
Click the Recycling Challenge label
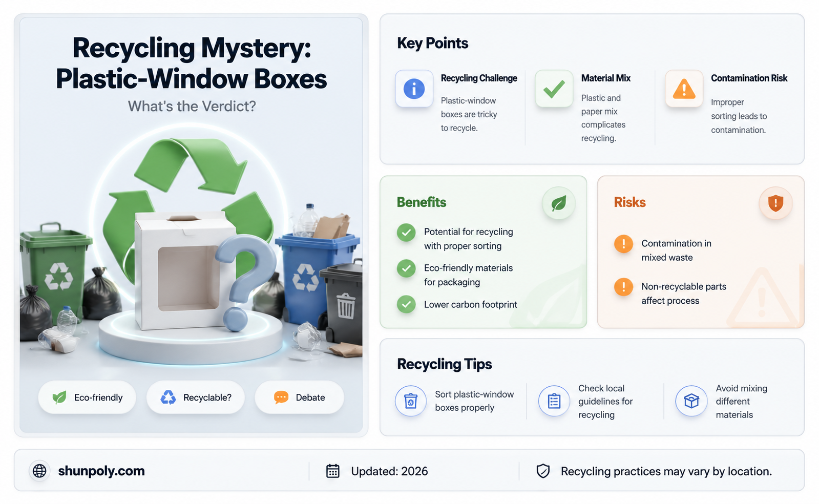pyautogui.click(x=479, y=78)
